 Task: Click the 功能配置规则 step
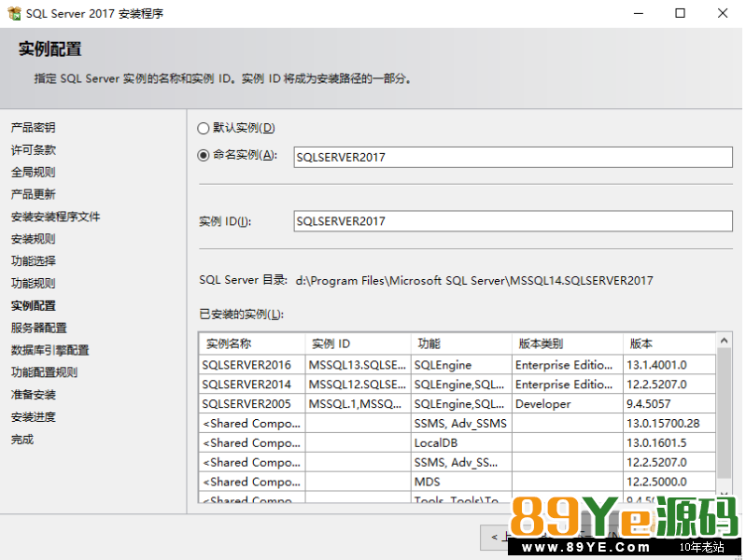point(44,372)
